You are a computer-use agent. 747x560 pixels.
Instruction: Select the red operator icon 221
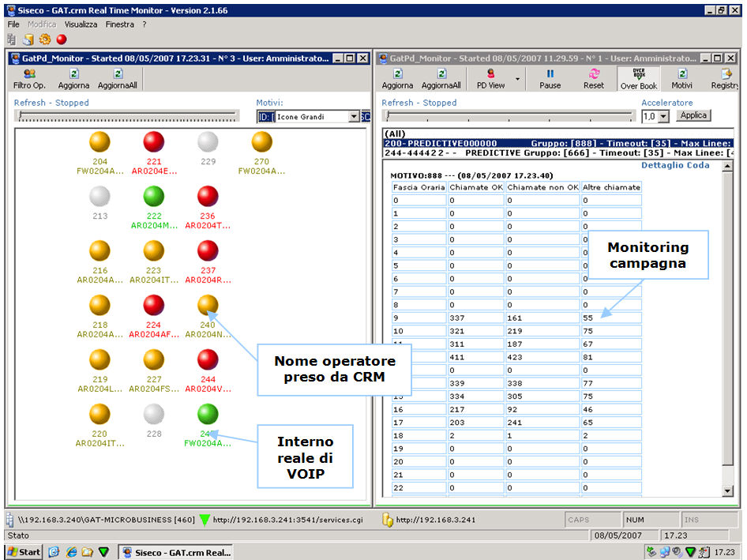tap(153, 143)
